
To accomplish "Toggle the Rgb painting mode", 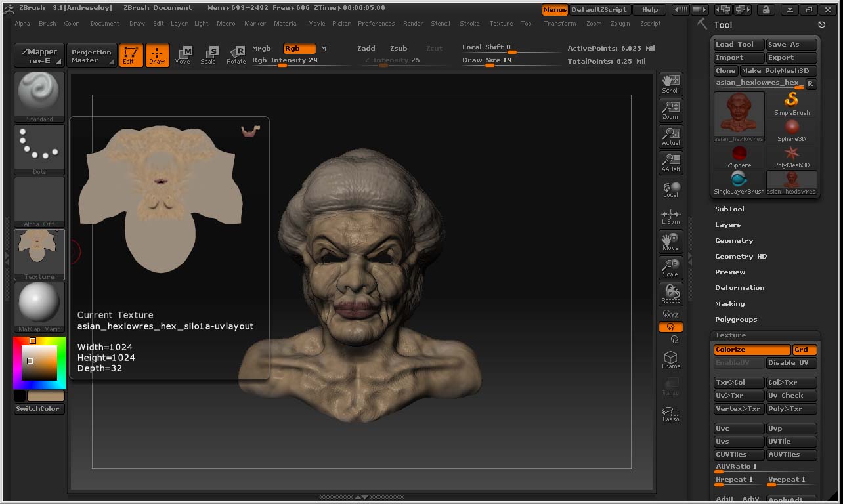I will coord(299,49).
